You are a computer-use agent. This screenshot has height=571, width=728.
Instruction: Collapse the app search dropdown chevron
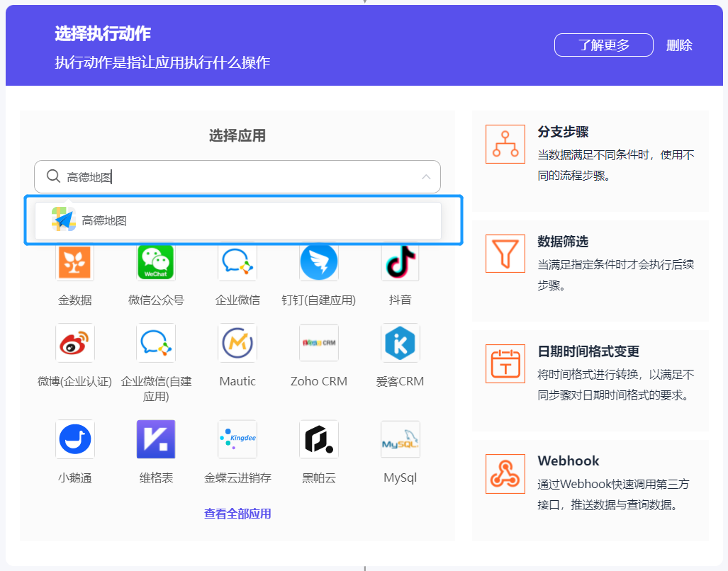point(426,176)
